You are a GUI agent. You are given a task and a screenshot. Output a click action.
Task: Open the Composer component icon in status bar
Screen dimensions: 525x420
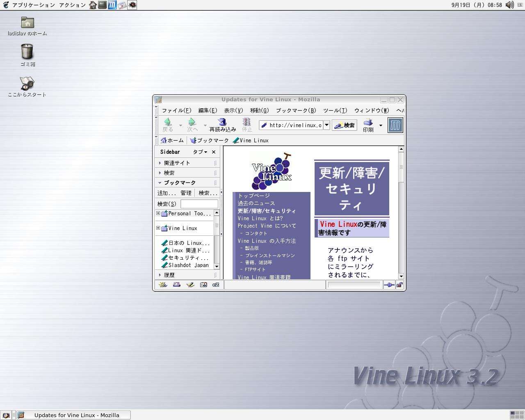coord(190,285)
